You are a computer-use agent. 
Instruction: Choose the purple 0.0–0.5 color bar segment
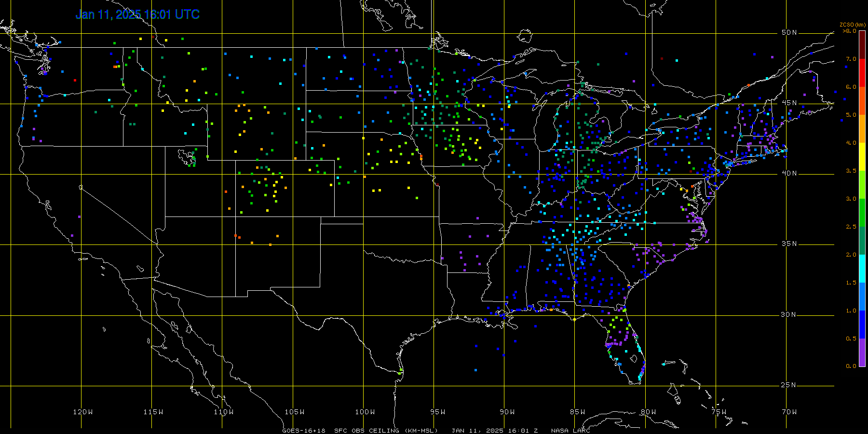pos(862,353)
